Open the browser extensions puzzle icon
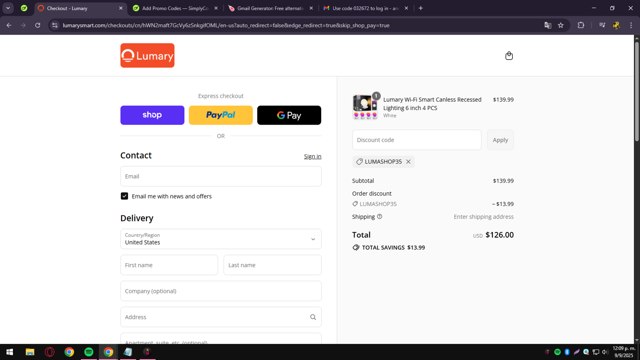The width and height of the screenshot is (640, 360). tap(581, 25)
